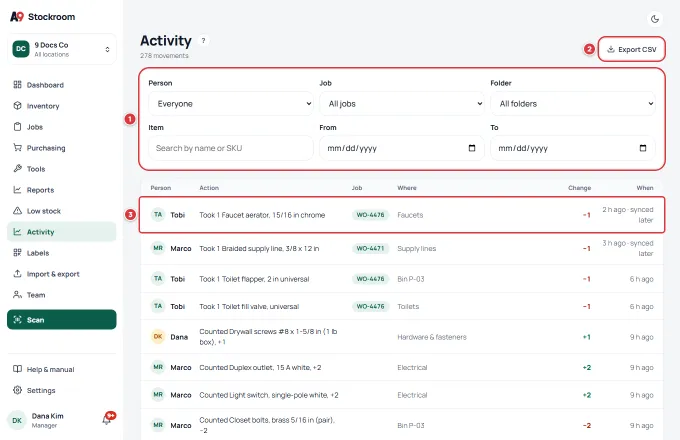Viewport: 680px width, 440px height.
Task: Open the notifications bell
Action: click(106, 420)
